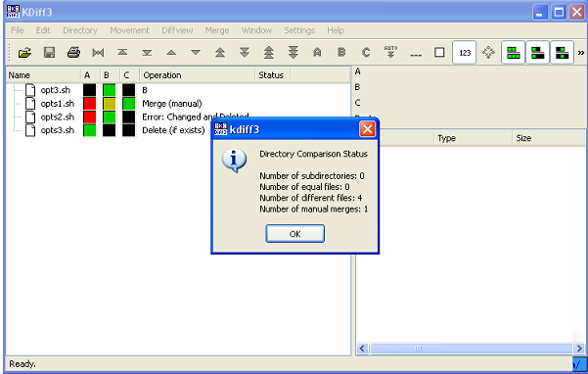Click the red A swatch for opts2.sh
588x374 pixels.
89,117
